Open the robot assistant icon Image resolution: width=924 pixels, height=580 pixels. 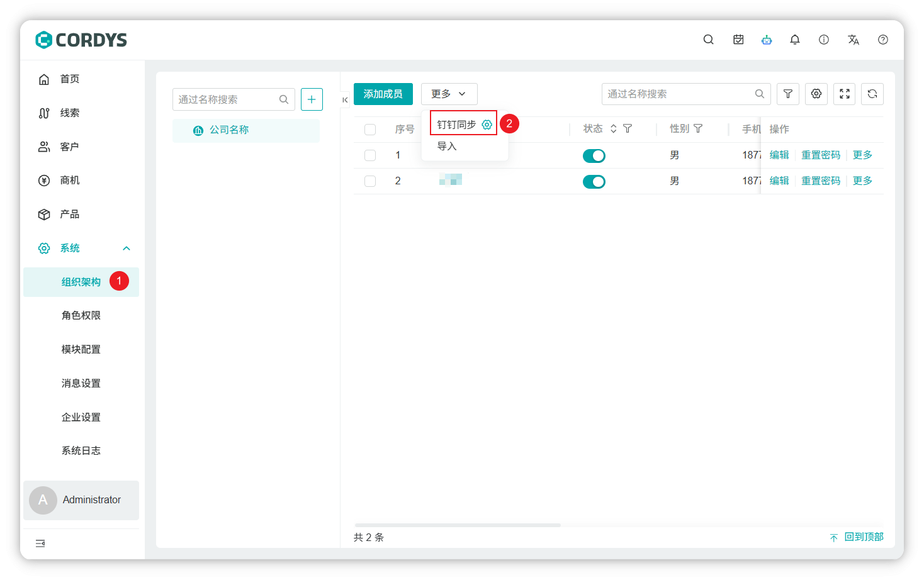[x=767, y=40]
